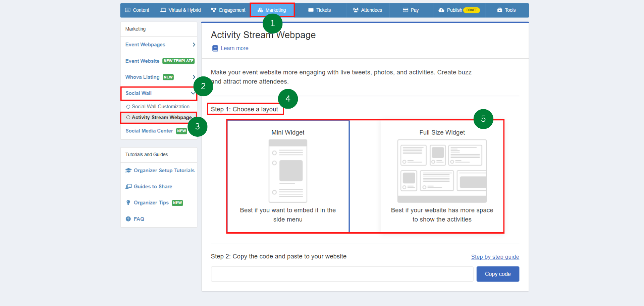Click the Copy code button
644x306 pixels.
point(497,274)
